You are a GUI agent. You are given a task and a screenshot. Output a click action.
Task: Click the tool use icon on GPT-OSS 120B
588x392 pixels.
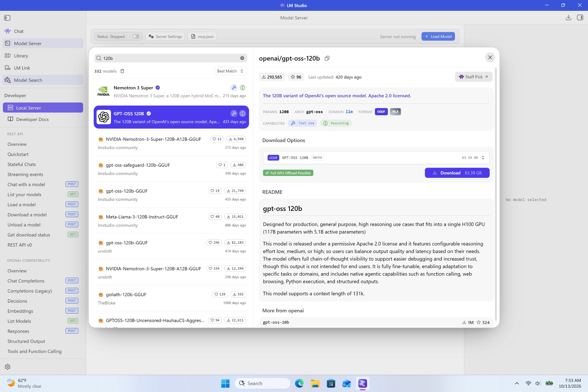pos(234,113)
